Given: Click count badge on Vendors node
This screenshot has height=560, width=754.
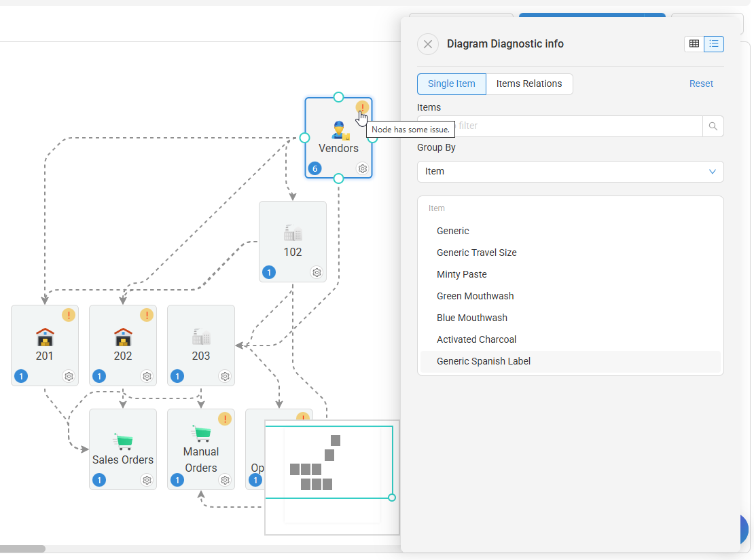Looking at the screenshot, I should click(315, 168).
